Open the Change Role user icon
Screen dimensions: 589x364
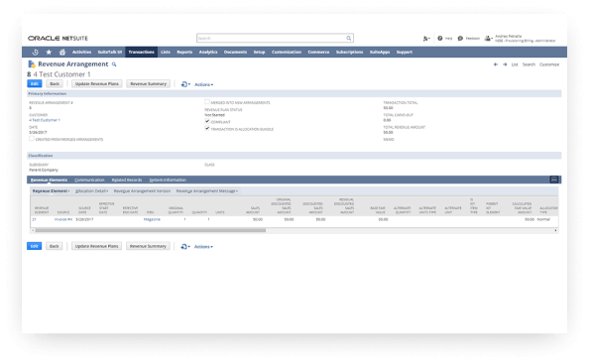click(x=488, y=39)
